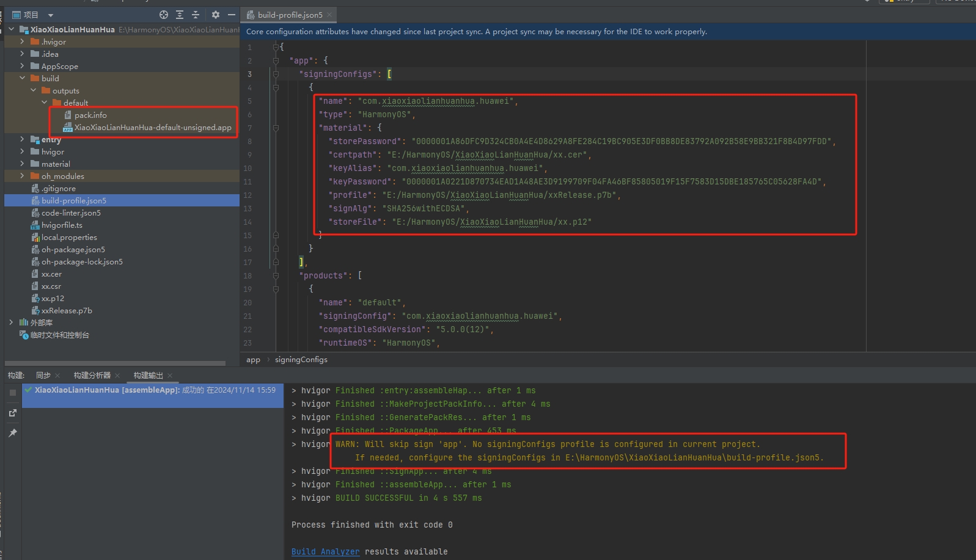
Task: Open local.properties file
Action: click(69, 237)
